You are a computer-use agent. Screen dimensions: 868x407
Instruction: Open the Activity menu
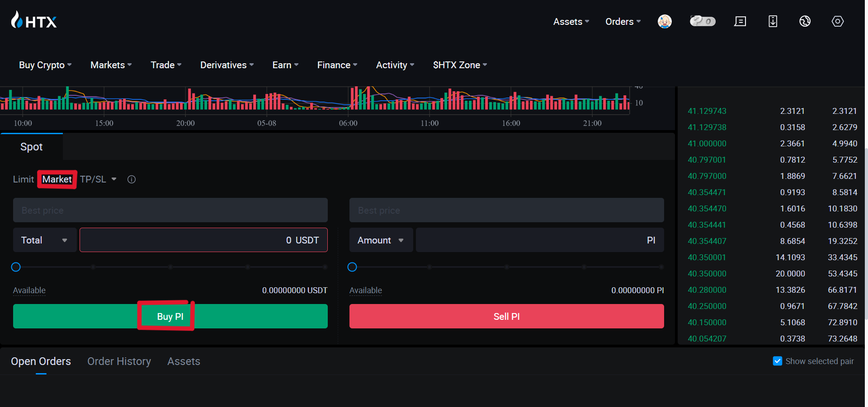pos(395,65)
